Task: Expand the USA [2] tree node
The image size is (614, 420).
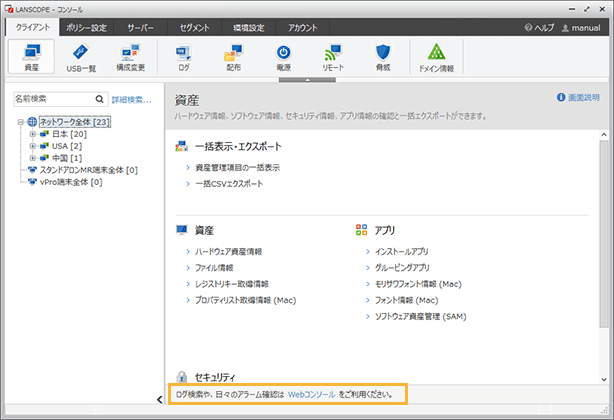Action: coord(32,146)
